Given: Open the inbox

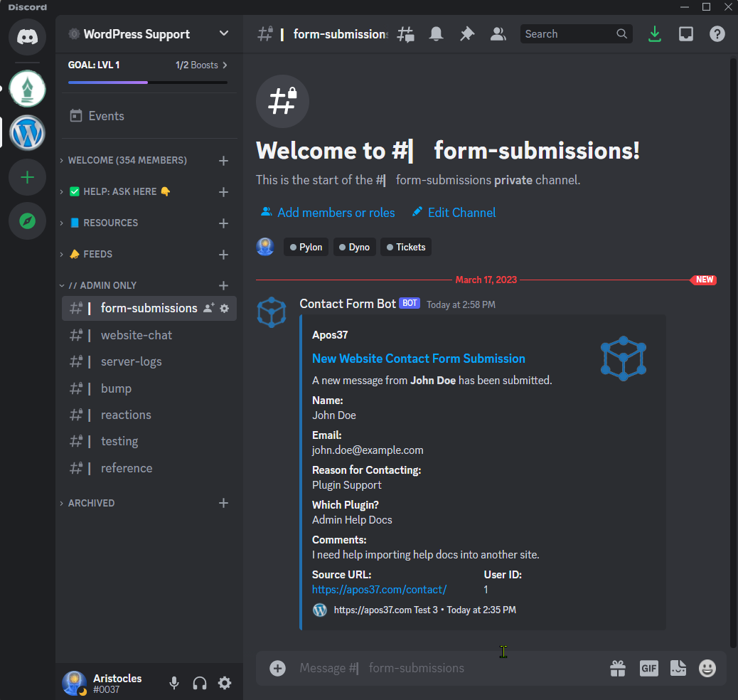Looking at the screenshot, I should pyautogui.click(x=685, y=33).
